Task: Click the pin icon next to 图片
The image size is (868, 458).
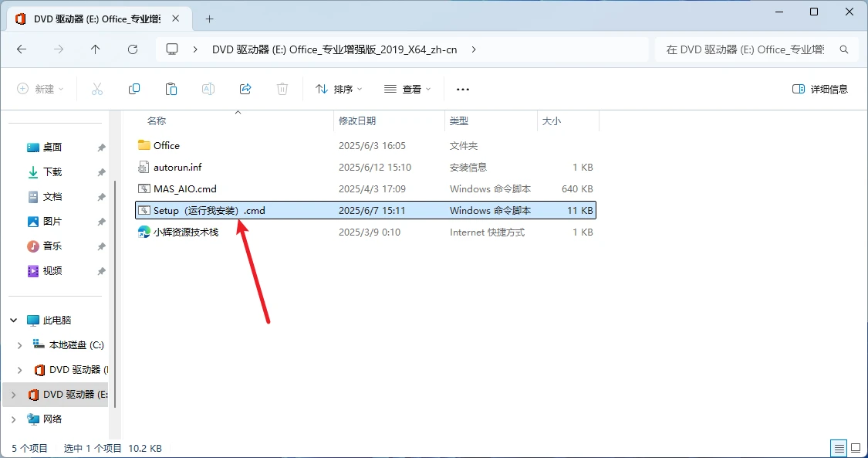Action: [x=101, y=222]
